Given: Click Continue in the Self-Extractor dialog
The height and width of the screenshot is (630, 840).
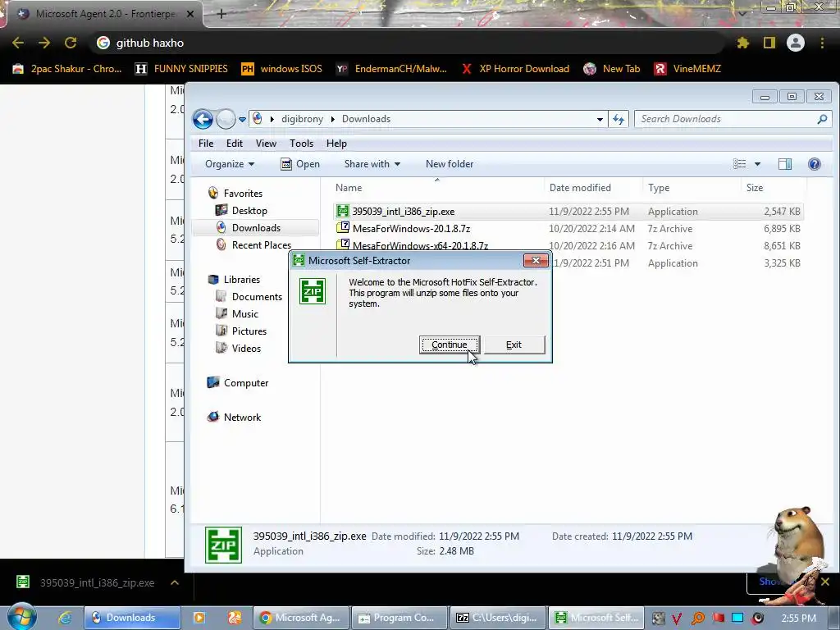Looking at the screenshot, I should [449, 345].
